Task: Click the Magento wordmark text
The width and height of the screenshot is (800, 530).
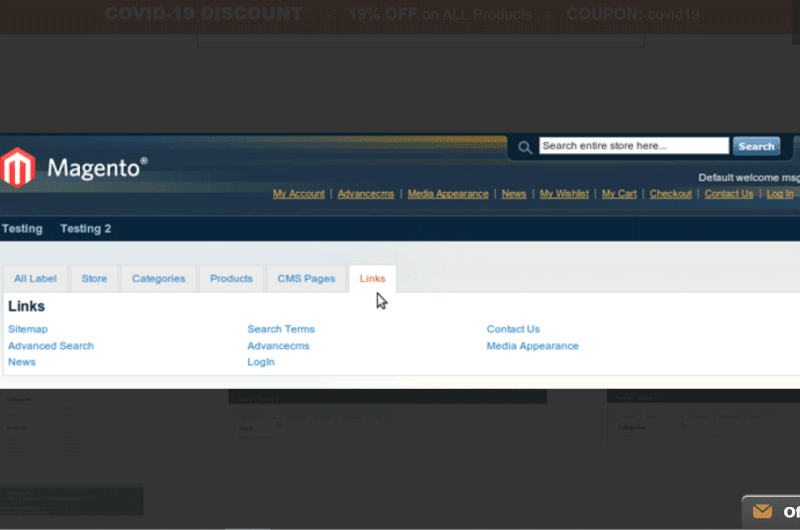Action: pos(97,168)
